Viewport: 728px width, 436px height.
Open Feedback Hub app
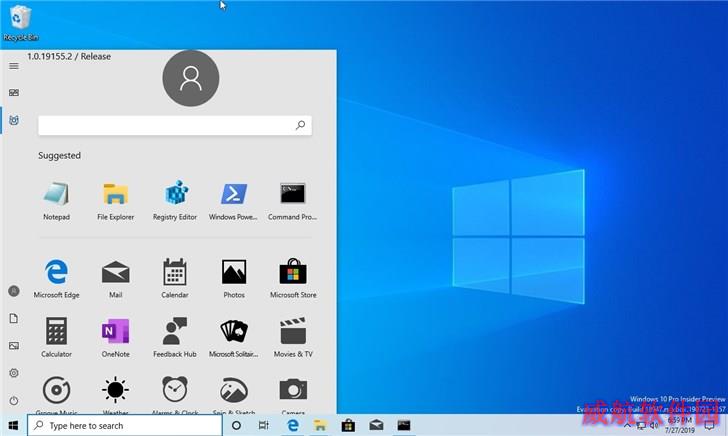coord(175,337)
